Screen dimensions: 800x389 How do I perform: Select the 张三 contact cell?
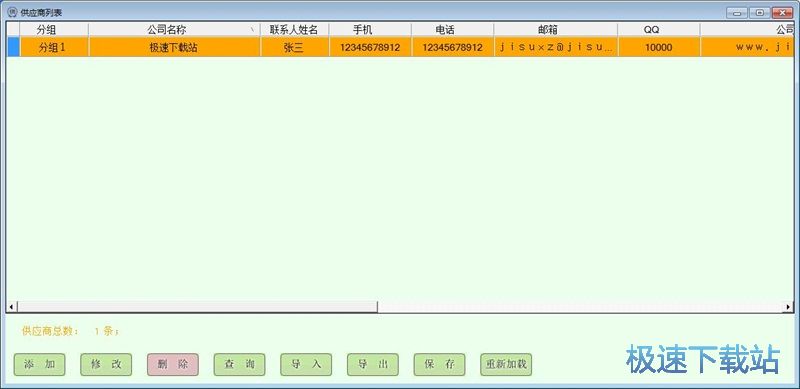(x=294, y=47)
